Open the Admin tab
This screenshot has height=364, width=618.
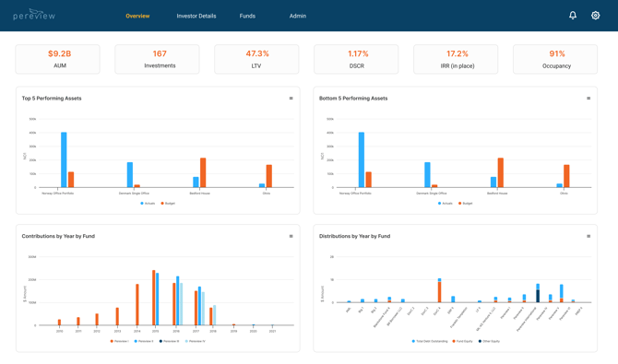click(298, 16)
